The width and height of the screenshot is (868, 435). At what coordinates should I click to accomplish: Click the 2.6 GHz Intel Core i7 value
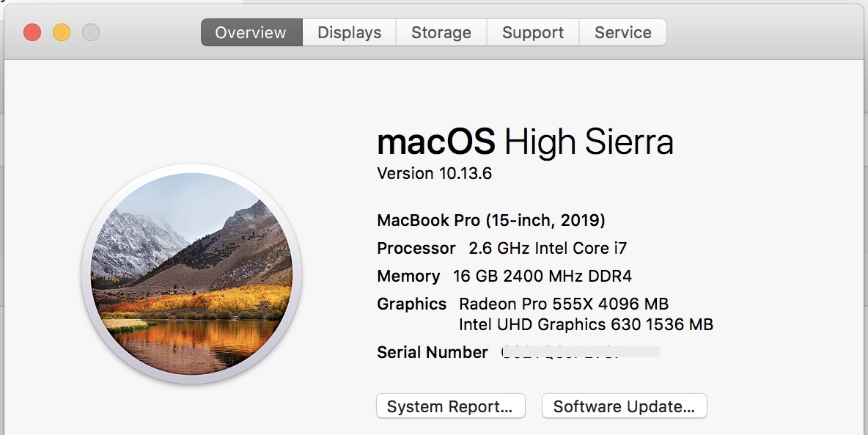click(548, 248)
